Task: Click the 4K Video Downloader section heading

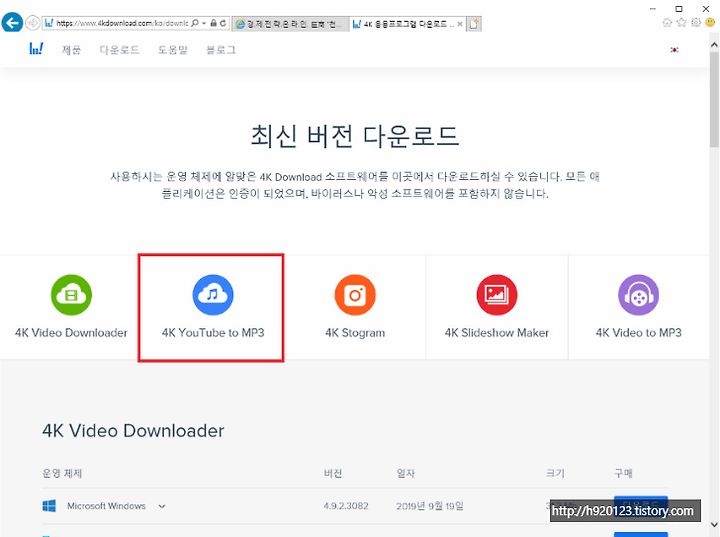Action: tap(133, 431)
